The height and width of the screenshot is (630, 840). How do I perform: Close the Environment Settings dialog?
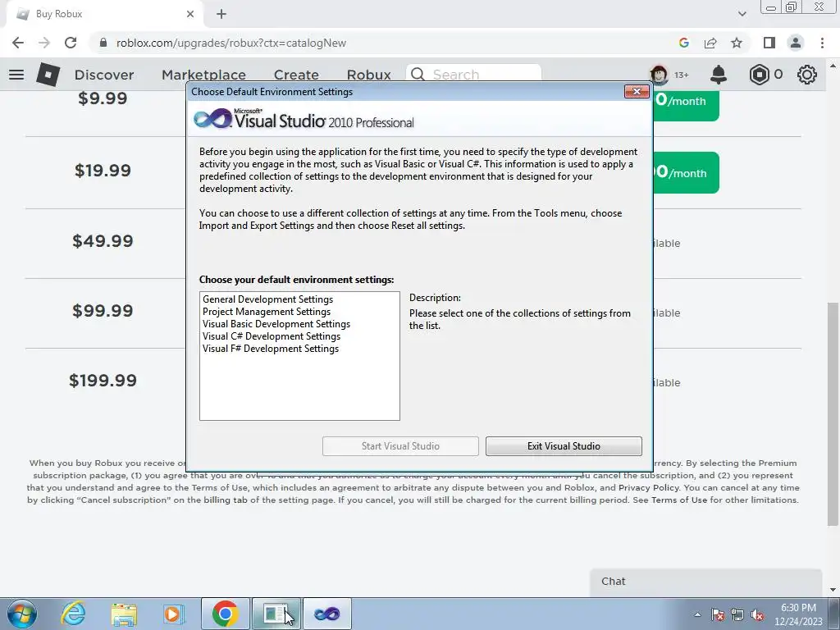637,92
